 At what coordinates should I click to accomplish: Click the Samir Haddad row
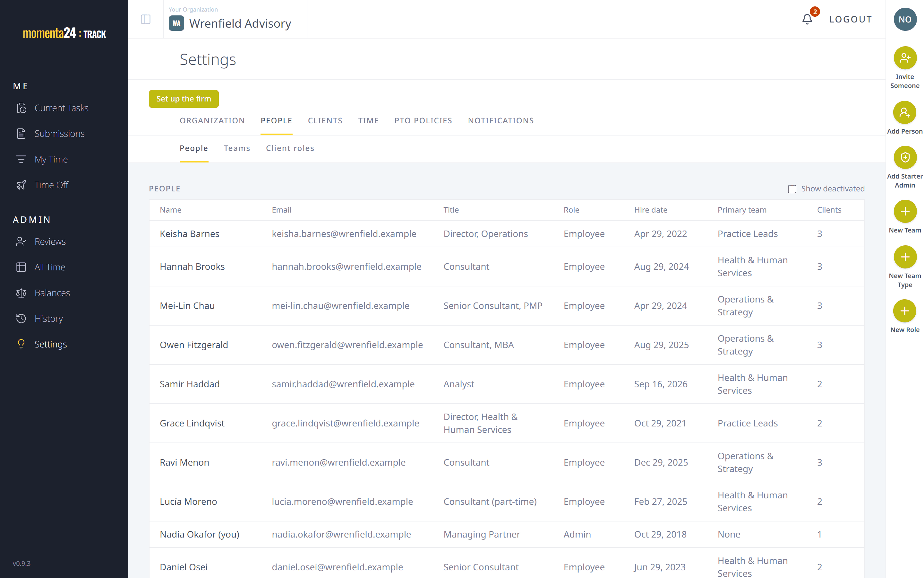coord(507,384)
